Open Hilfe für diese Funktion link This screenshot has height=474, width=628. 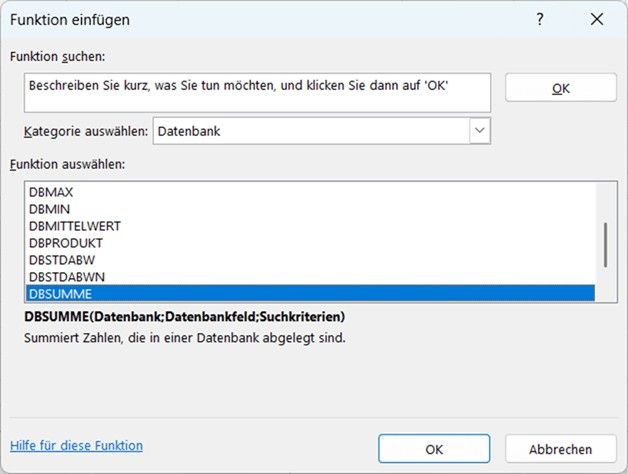[76, 446]
